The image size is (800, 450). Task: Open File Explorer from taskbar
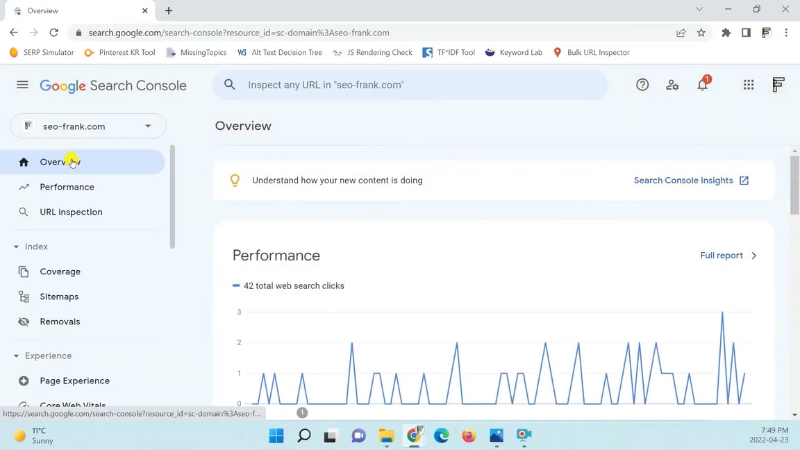[386, 436]
